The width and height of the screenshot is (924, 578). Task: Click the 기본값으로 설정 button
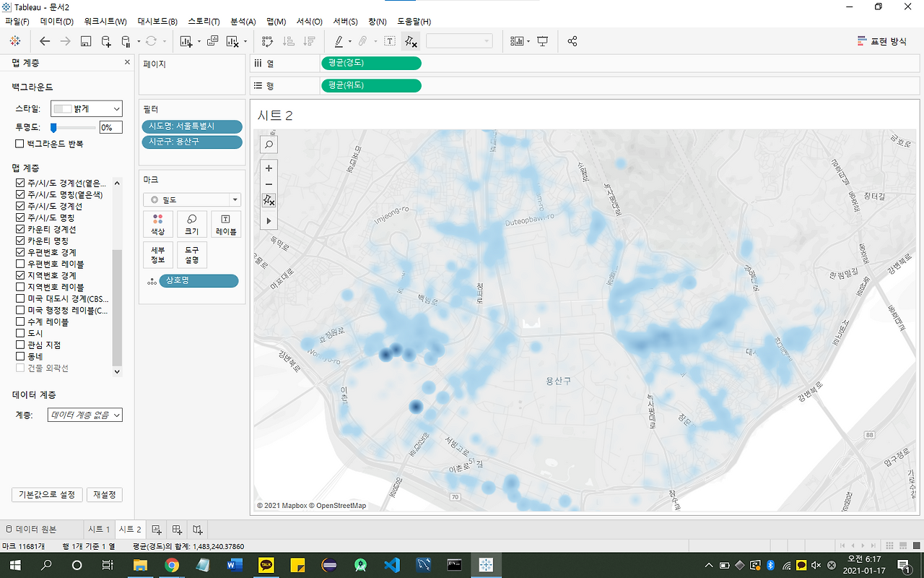pos(46,495)
